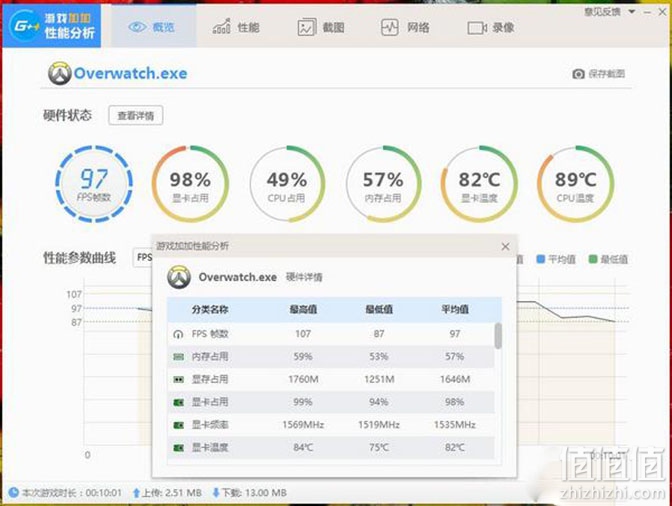The height and width of the screenshot is (506, 672).
Task: Open the 概览 overview tab
Action: [152, 28]
